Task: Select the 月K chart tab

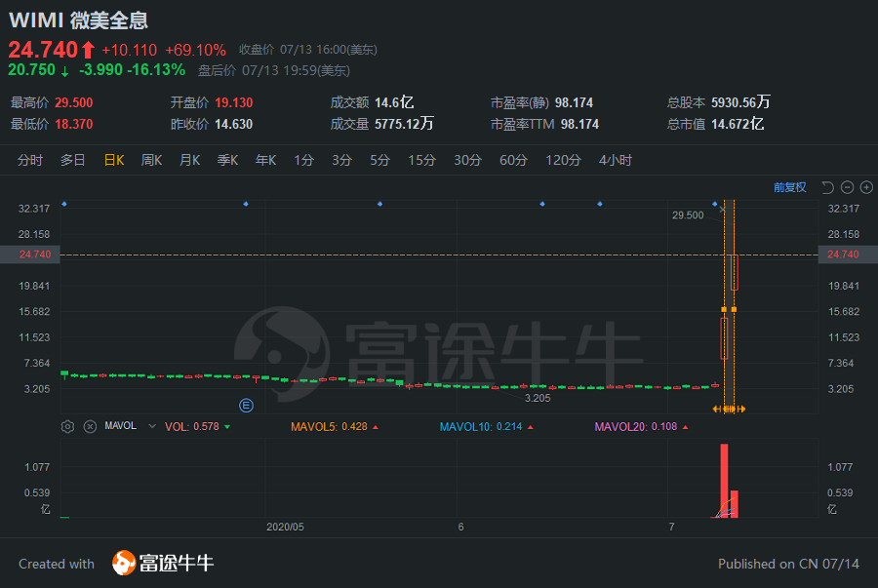Action: [x=190, y=161]
